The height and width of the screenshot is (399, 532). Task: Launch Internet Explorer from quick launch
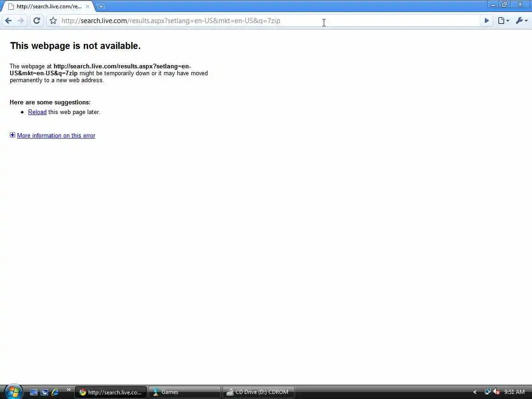click(55, 392)
